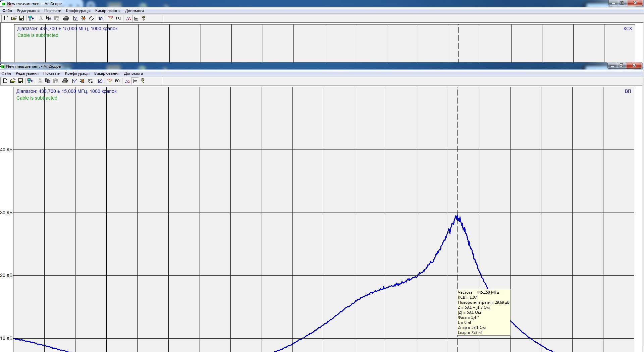Click the Save floppy icon in the ВП graph window
The height and width of the screenshot is (352, 644).
[x=20, y=81]
